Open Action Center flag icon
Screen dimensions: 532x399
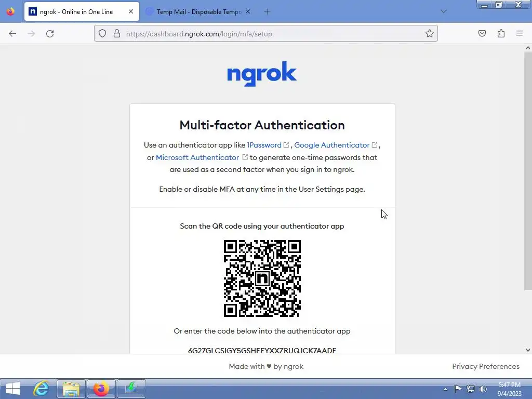point(458,389)
